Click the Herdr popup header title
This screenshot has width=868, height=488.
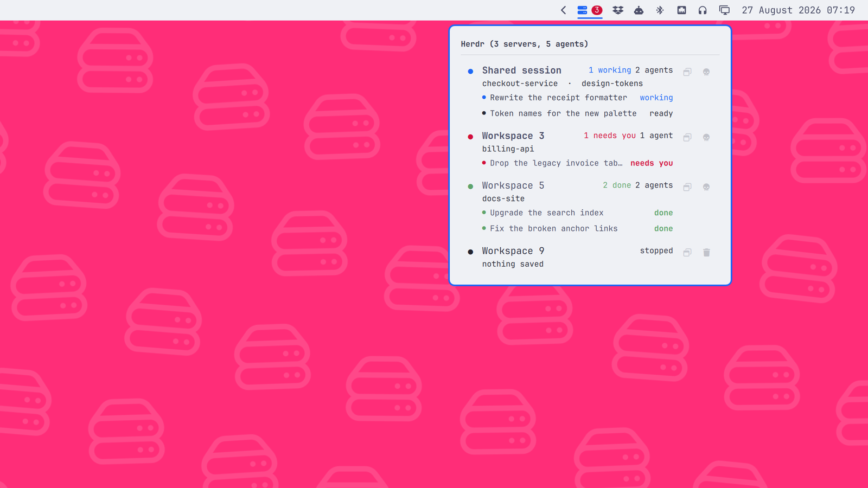[x=525, y=44]
